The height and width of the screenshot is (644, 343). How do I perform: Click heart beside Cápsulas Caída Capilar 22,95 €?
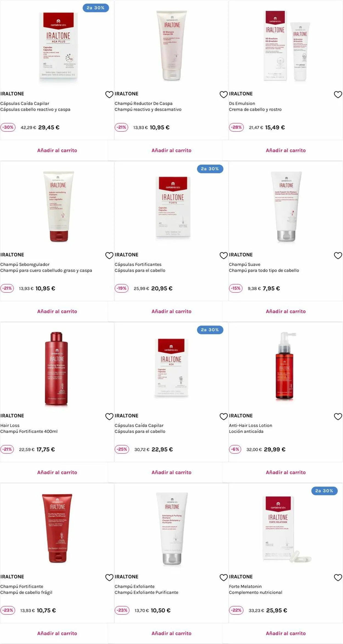tap(224, 417)
